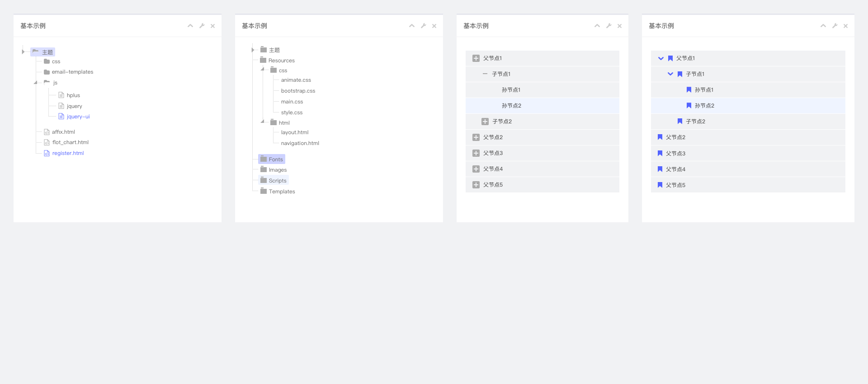Select bootstrap.css in the Resources tree
Image resolution: width=868 pixels, height=384 pixels.
click(x=298, y=91)
